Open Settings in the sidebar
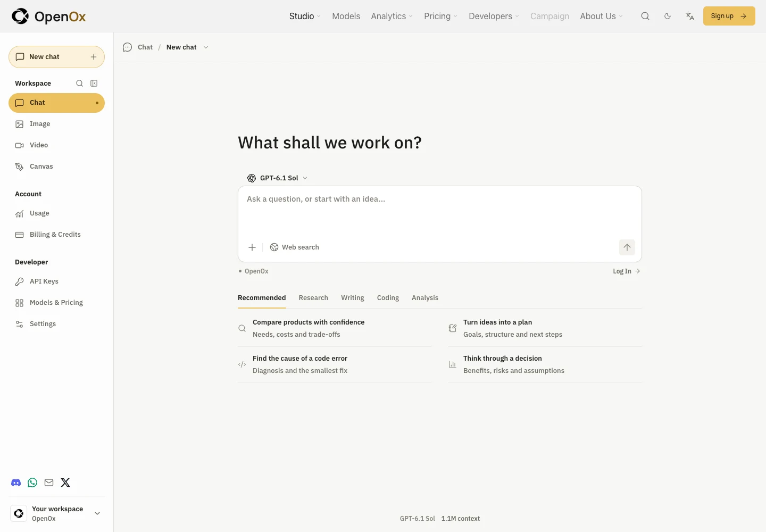The image size is (766, 532). pyautogui.click(x=56, y=324)
